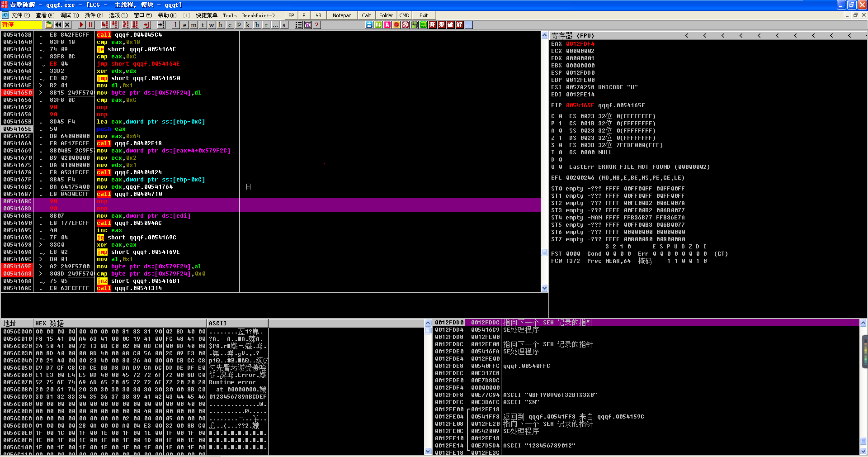
Task: Click the VB button
Action: pos(318,15)
